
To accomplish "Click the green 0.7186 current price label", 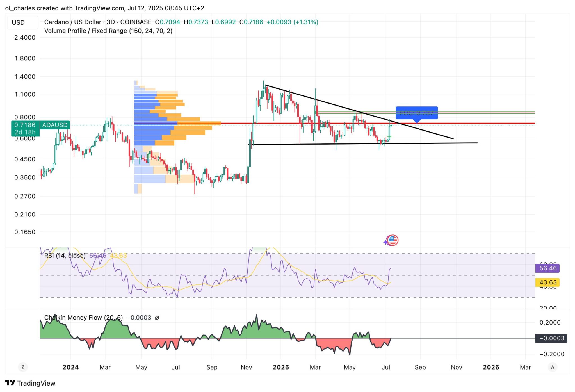I will click(x=25, y=125).
